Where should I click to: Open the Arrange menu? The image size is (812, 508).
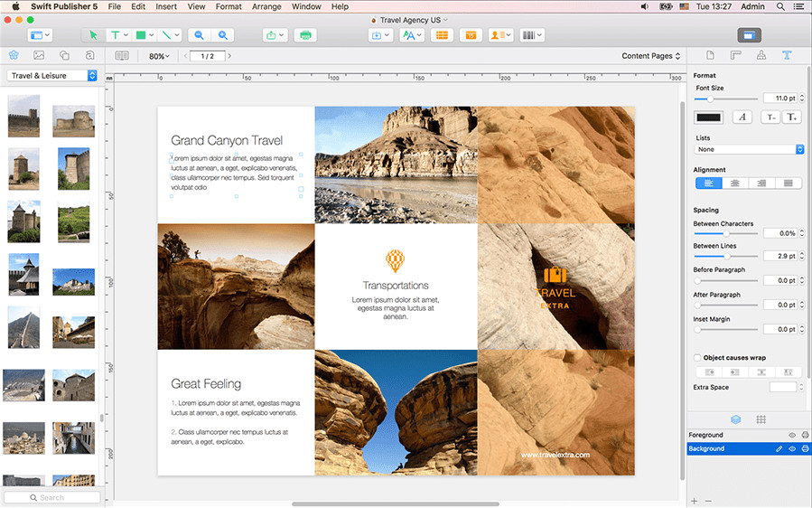[266, 6]
